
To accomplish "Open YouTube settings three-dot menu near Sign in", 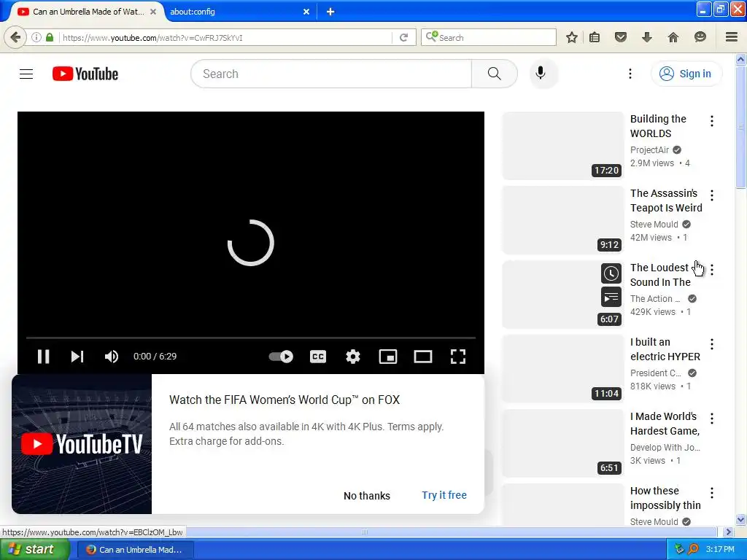I will [x=630, y=74].
